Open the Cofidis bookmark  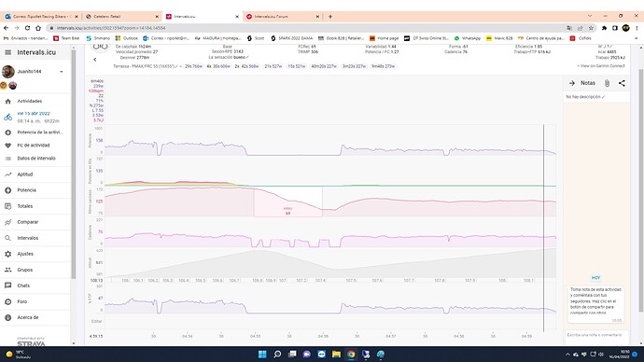click(x=581, y=38)
